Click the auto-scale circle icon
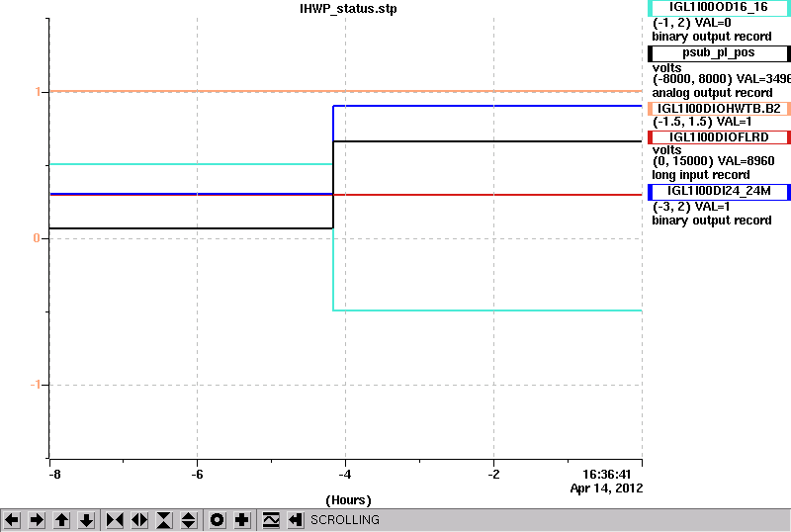This screenshot has width=791, height=532. [217, 520]
